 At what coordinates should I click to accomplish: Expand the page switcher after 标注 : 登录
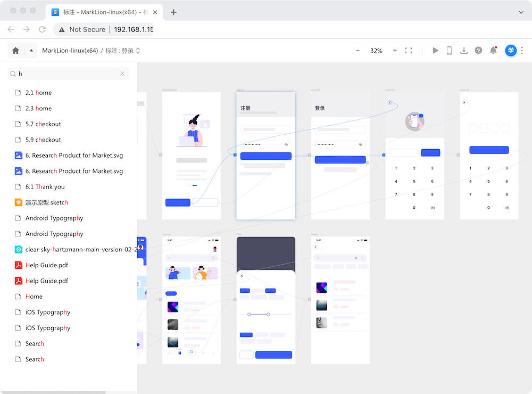(x=138, y=51)
